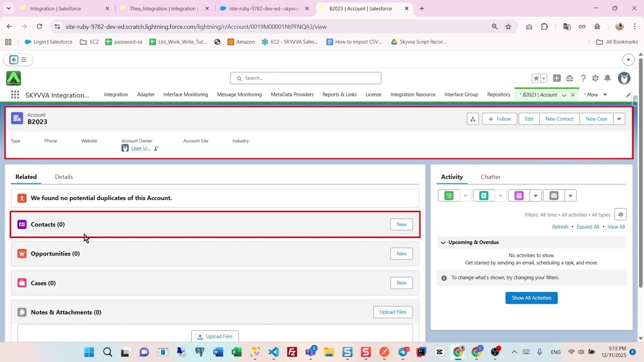Open the User U... account owner link
Screen dimensions: 644x362
[140, 148]
